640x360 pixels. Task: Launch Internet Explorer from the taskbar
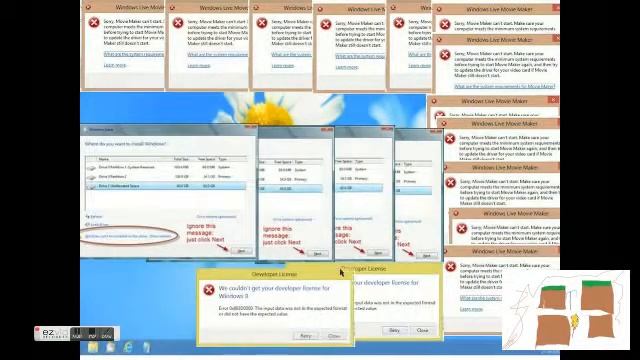click(128, 347)
